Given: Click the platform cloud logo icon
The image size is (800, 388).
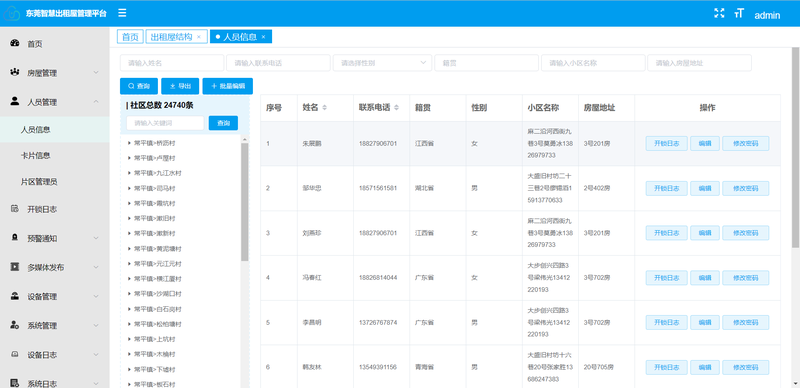Looking at the screenshot, I should (x=12, y=14).
